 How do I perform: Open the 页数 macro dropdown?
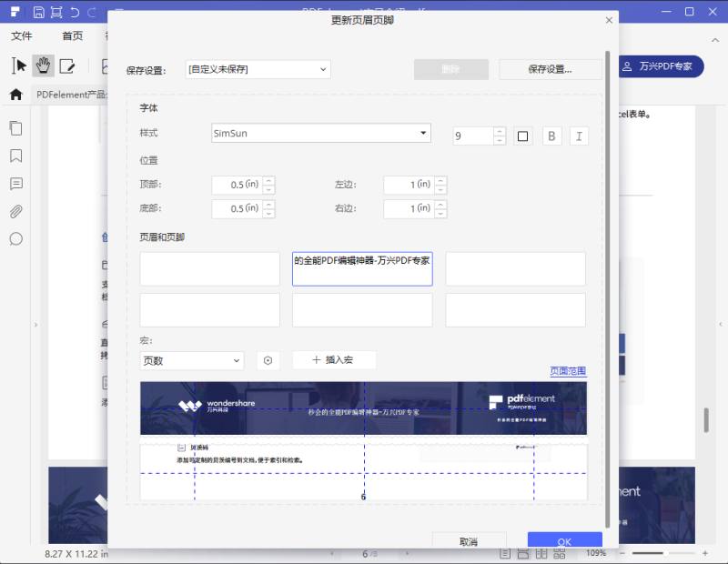coord(192,360)
